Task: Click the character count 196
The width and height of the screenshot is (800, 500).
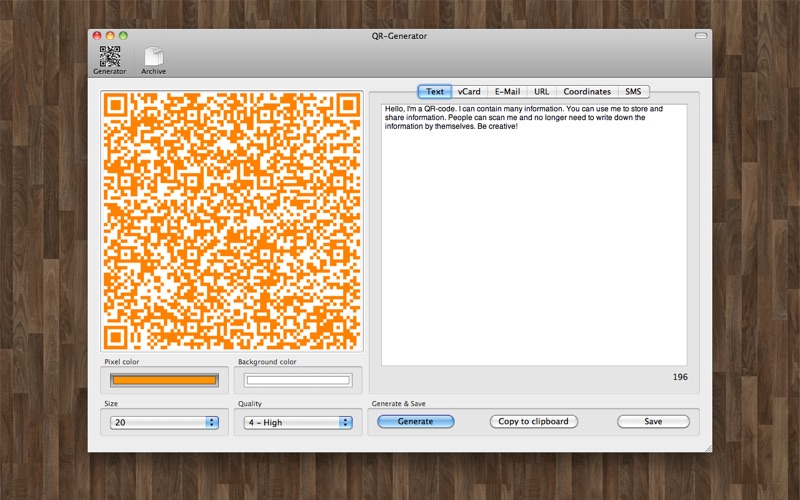Action: pos(680,377)
